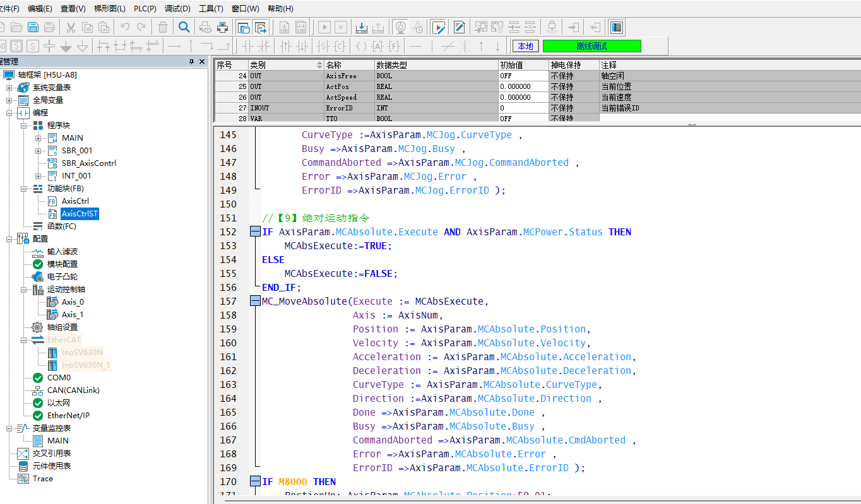
Task: Save project with blue disk icon
Action: click(x=33, y=27)
